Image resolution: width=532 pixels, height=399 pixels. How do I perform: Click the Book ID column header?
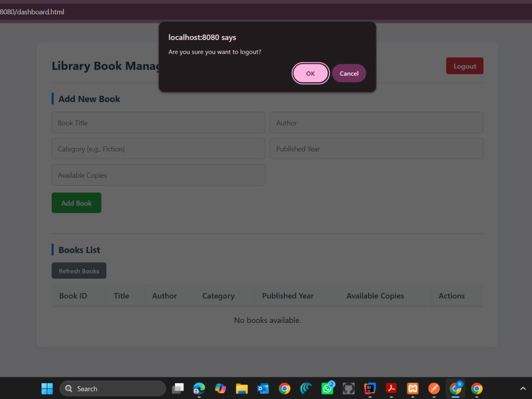73,296
